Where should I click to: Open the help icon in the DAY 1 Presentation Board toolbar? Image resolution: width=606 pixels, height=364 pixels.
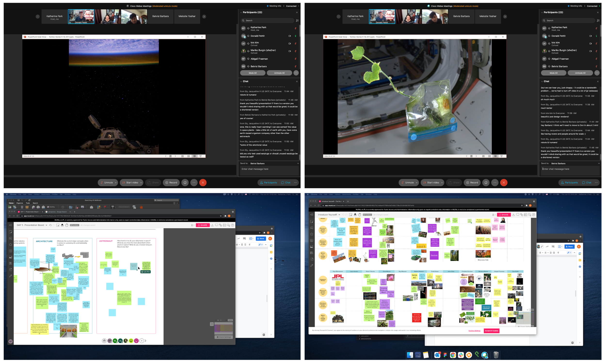point(232,225)
